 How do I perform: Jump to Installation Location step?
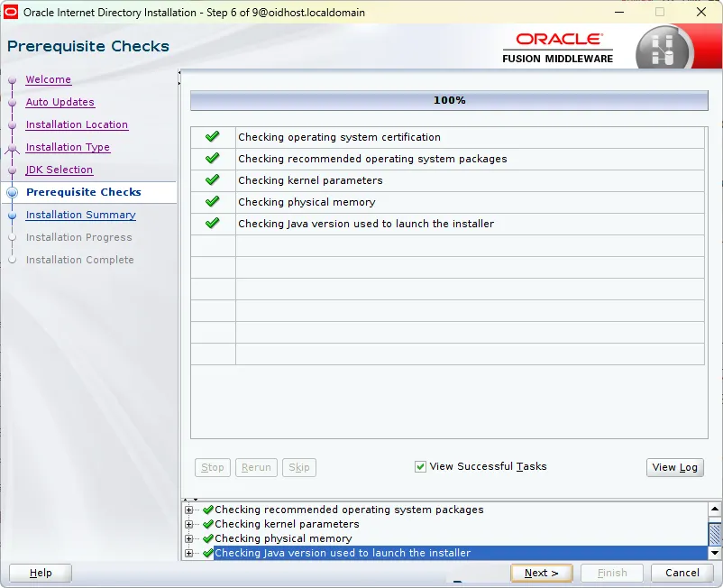77,124
